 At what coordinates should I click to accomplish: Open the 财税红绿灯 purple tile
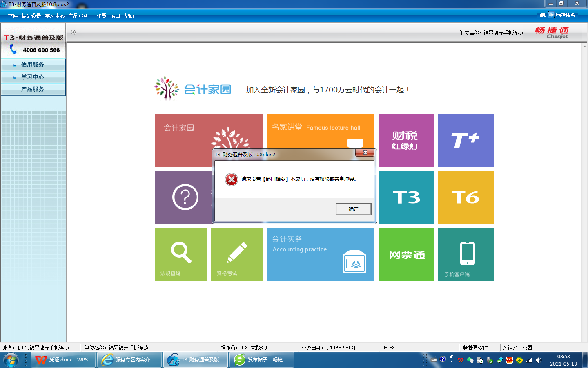pyautogui.click(x=406, y=140)
